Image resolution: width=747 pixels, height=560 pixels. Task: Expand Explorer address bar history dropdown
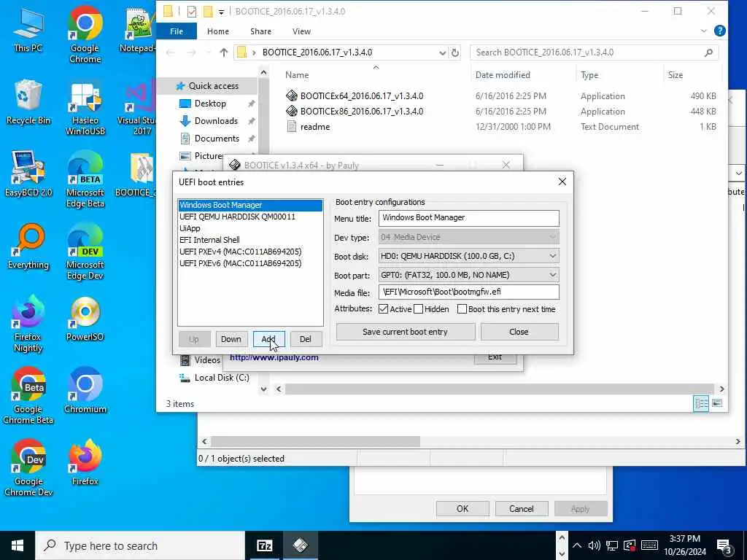pos(443,52)
